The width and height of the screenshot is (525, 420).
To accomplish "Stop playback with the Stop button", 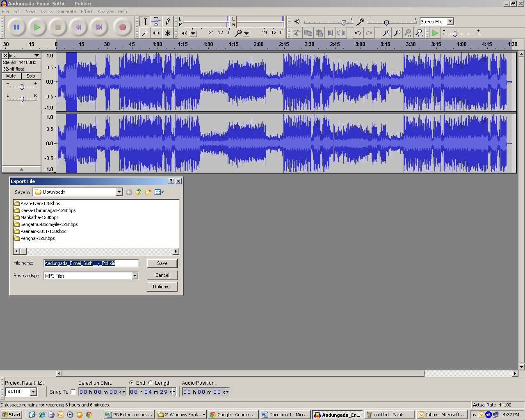I will pyautogui.click(x=58, y=27).
